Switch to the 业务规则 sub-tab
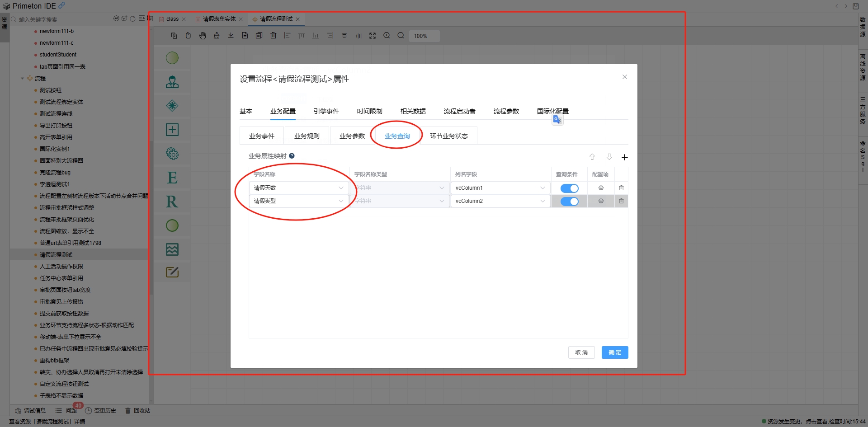 click(x=307, y=136)
